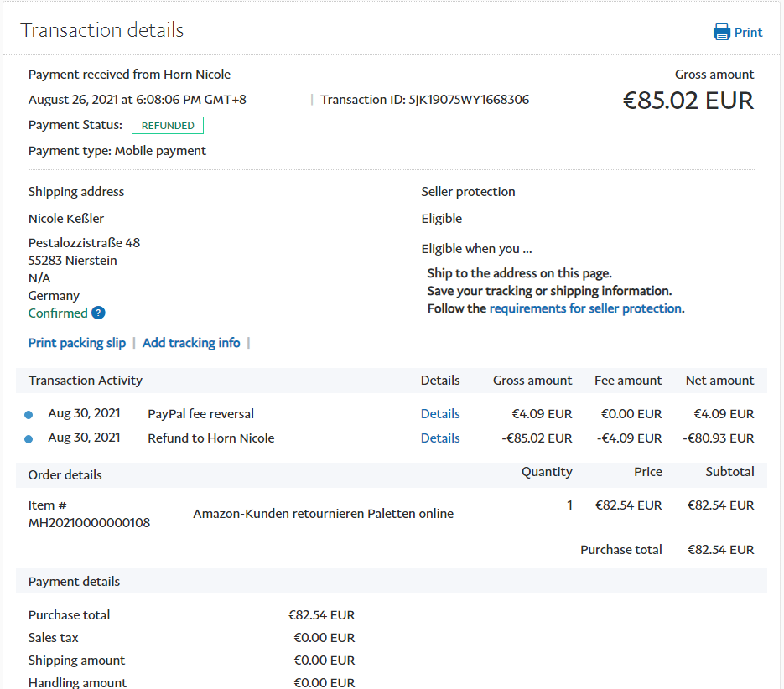Click the timeline dot for PayPal fee reversal
The height and width of the screenshot is (689, 784).
29,414
